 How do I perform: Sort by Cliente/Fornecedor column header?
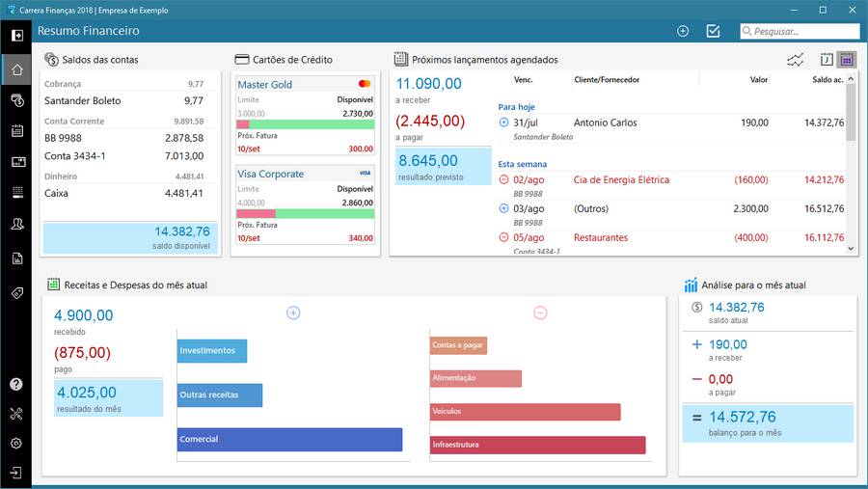tap(607, 80)
